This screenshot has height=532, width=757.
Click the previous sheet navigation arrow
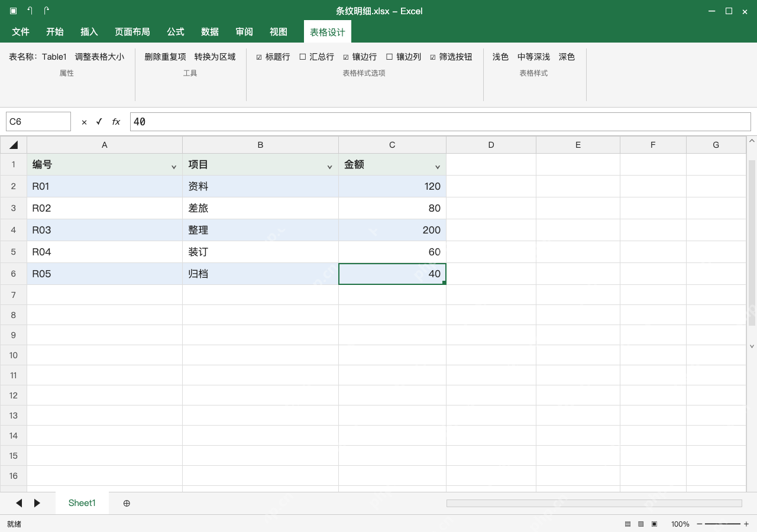click(19, 503)
